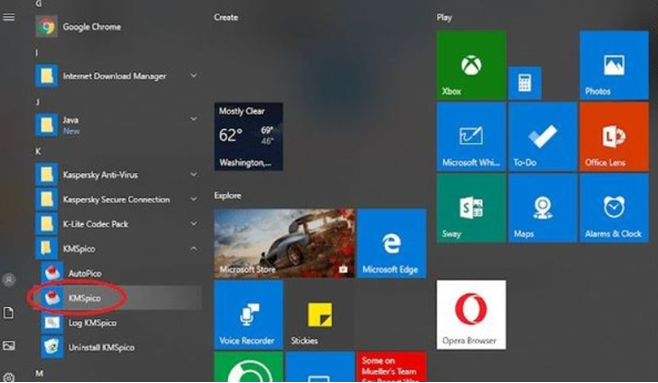
Task: Open the Maps tile
Action: [x=543, y=208]
